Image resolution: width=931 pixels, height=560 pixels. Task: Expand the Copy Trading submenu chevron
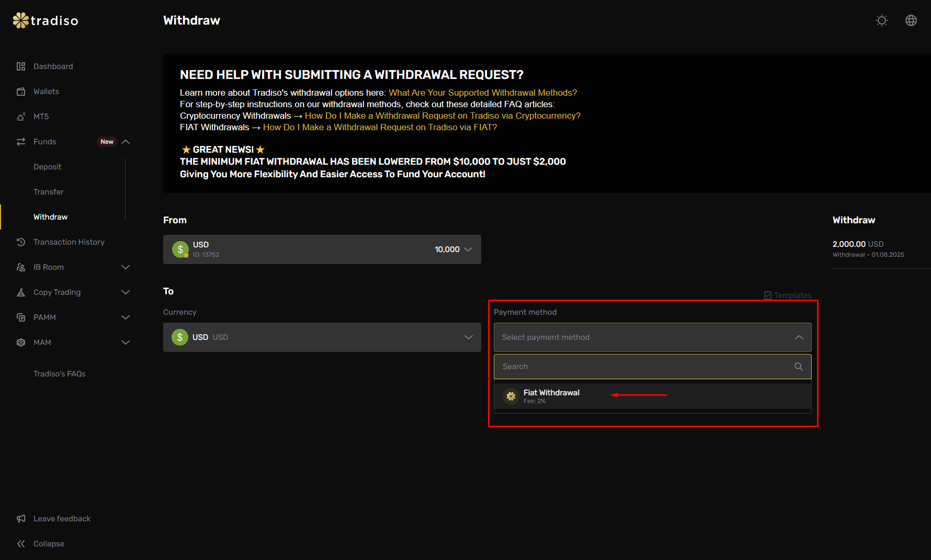[x=126, y=292]
